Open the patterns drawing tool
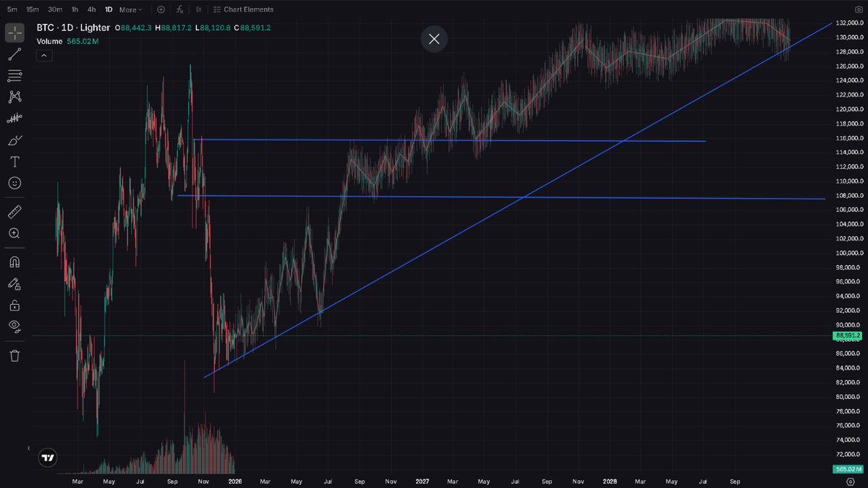Image resolution: width=868 pixels, height=488 pixels. click(14, 96)
